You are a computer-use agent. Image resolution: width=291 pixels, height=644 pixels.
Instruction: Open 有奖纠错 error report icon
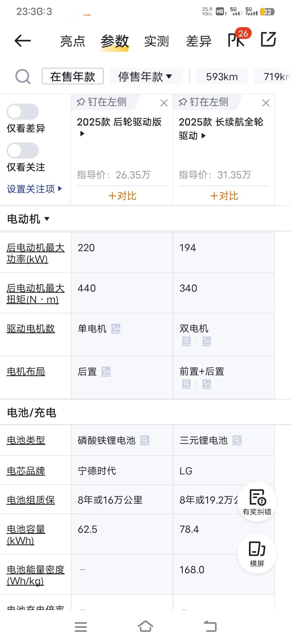click(x=257, y=502)
